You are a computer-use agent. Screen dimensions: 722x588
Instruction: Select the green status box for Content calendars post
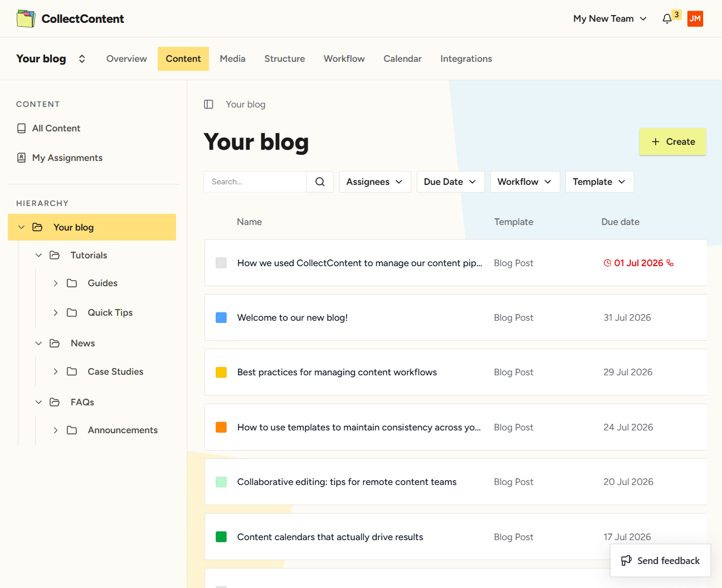point(221,537)
